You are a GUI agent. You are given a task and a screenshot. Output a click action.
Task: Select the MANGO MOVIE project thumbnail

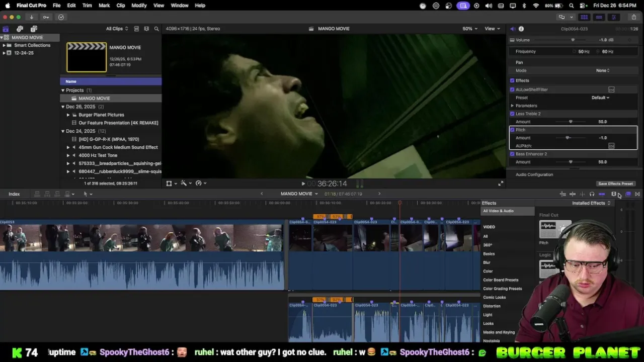87,57
